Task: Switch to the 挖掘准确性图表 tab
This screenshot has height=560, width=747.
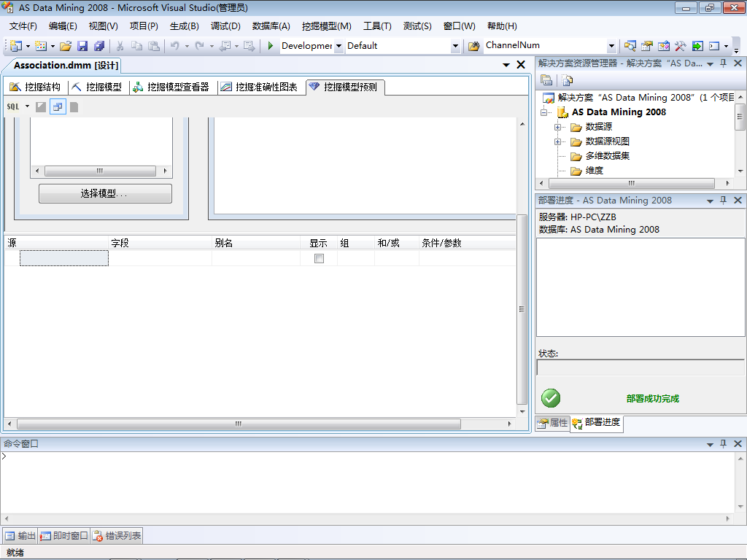Action: point(260,87)
